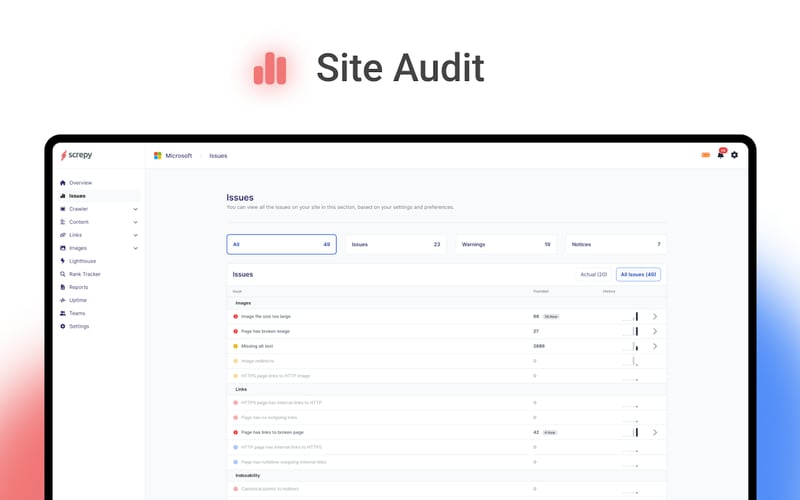Open the notifications bell icon
Screen dimensions: 800x500
tap(720, 155)
